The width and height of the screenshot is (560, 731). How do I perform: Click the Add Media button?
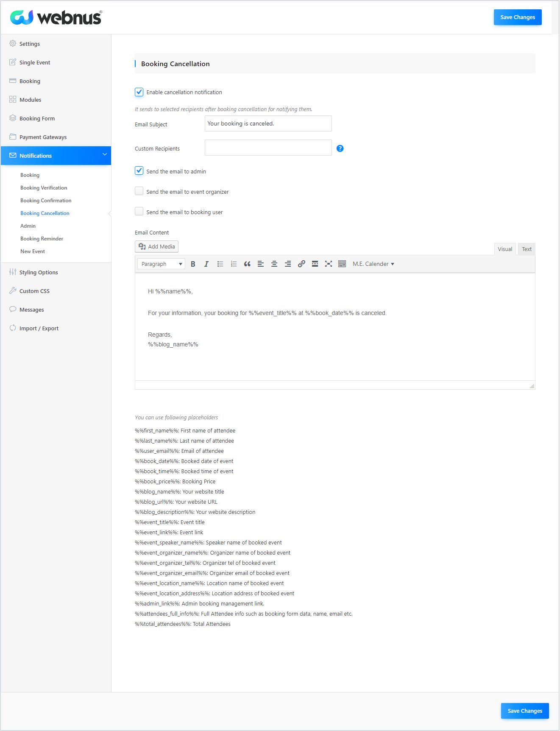click(156, 246)
